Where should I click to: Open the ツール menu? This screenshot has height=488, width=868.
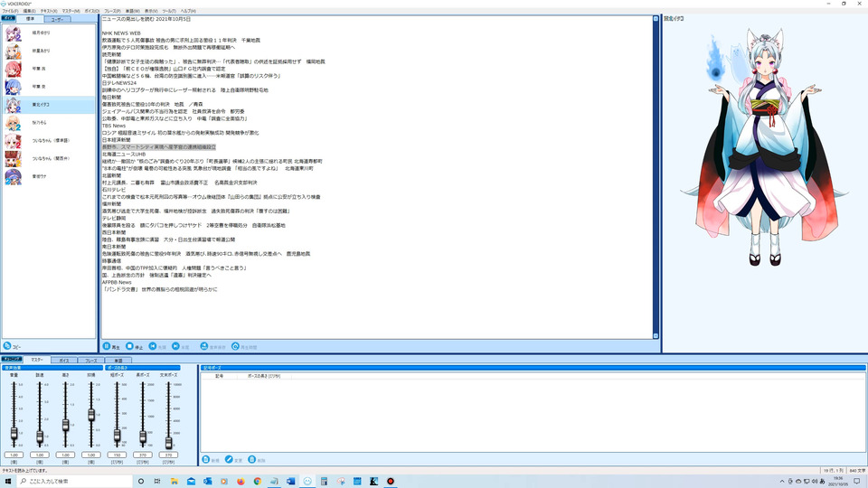tap(169, 11)
